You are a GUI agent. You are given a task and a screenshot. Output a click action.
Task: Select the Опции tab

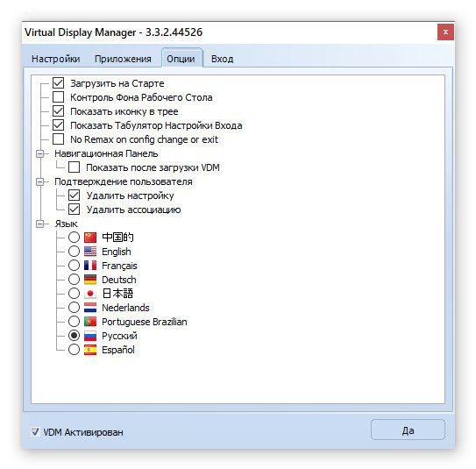181,58
